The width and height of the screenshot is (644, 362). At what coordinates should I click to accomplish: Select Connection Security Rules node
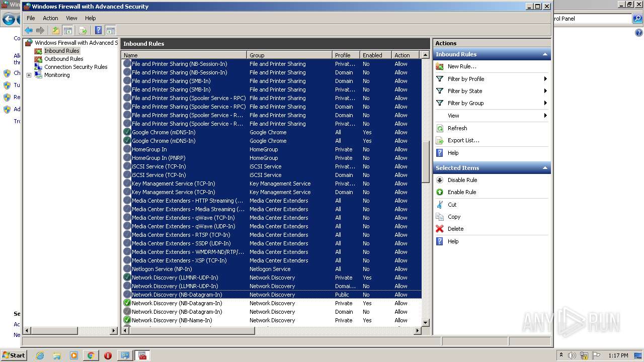(75, 67)
